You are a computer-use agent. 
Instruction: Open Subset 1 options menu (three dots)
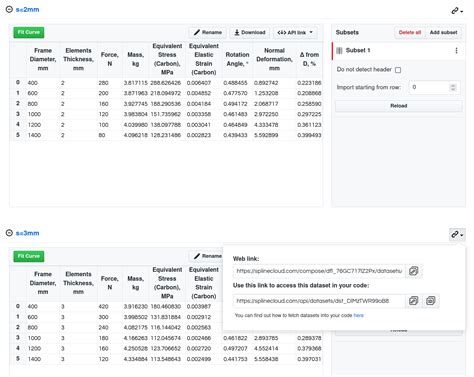coord(456,51)
